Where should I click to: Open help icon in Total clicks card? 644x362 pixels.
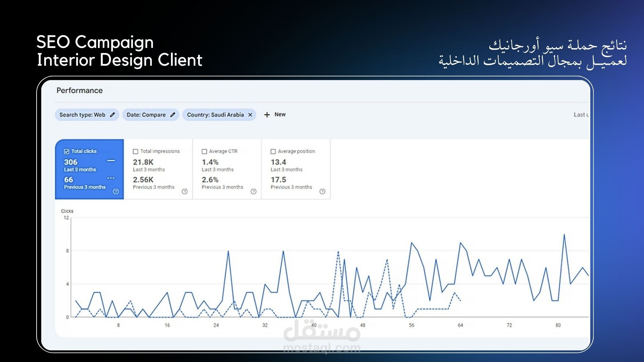116,191
